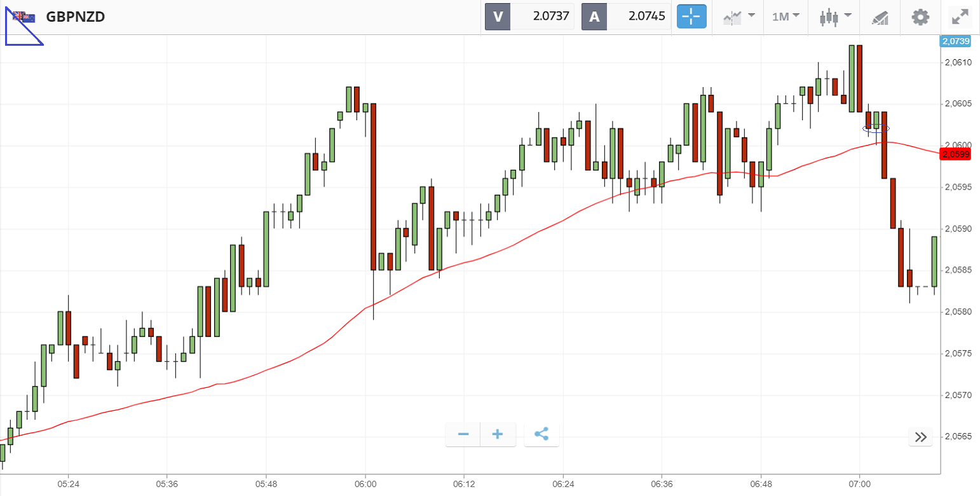
Task: Click the 2,0610 price axis label
Action: pyautogui.click(x=958, y=62)
